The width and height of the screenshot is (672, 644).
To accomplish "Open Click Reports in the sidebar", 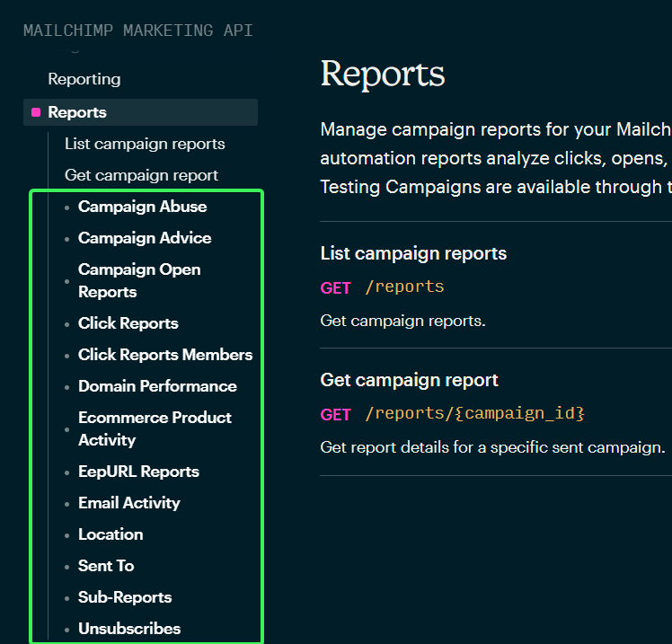I will tap(128, 323).
